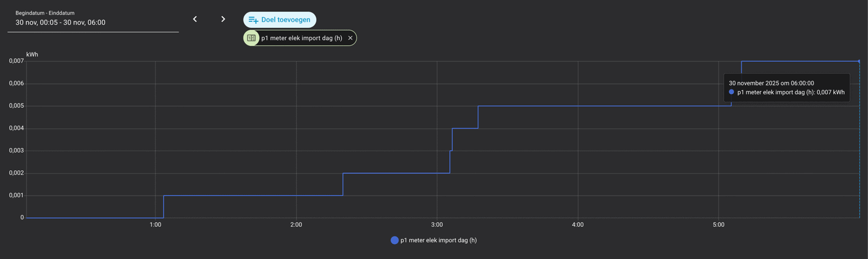This screenshot has width=868, height=259.
Task: Click the kWh unit label above the axis
Action: (x=32, y=55)
